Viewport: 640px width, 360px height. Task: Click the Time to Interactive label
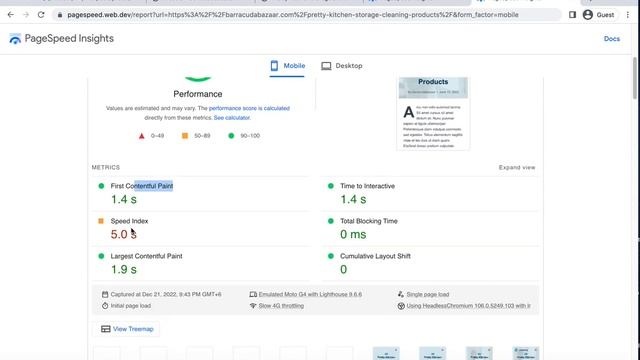point(367,186)
